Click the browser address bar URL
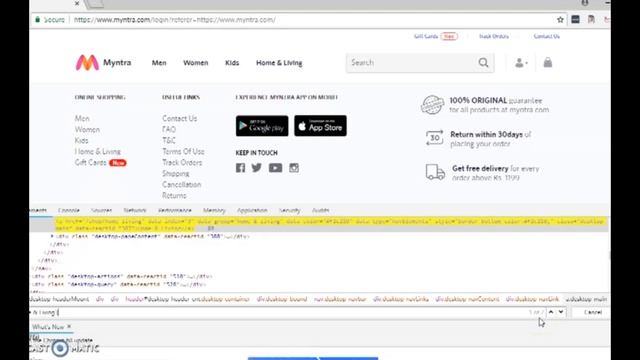 tap(175, 20)
